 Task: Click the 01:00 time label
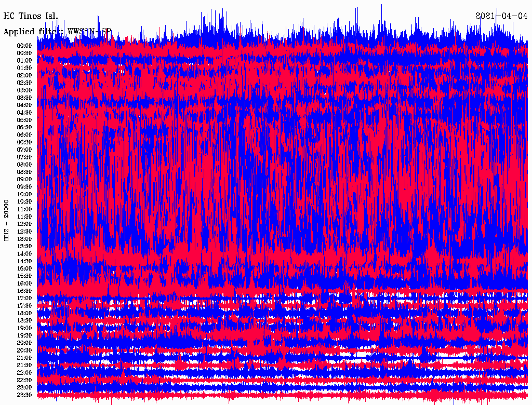click(24, 61)
